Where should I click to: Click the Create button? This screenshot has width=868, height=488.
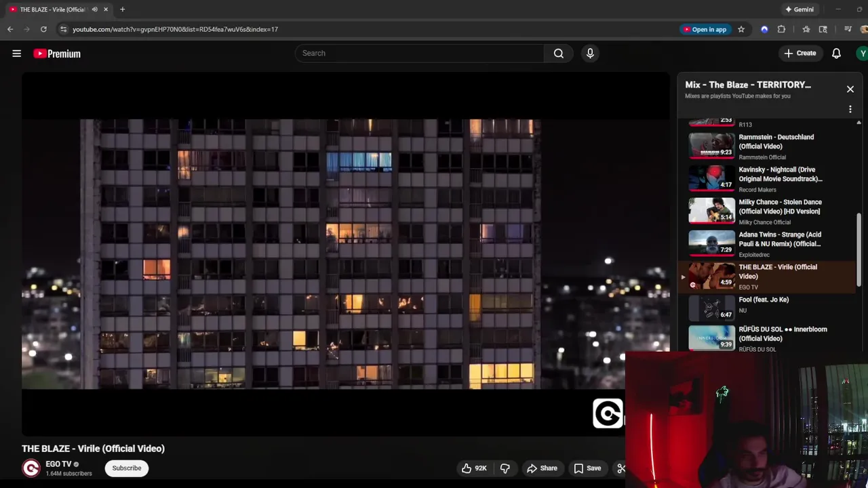tap(800, 53)
